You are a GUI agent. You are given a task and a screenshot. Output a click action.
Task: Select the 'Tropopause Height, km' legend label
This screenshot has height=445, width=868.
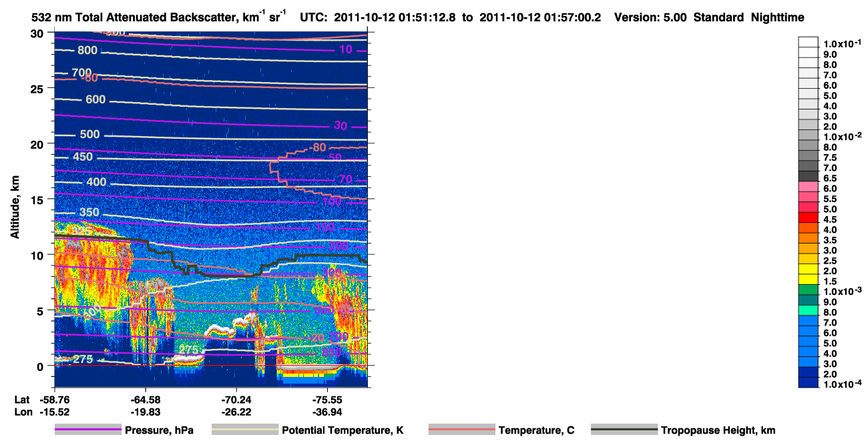pos(718,430)
